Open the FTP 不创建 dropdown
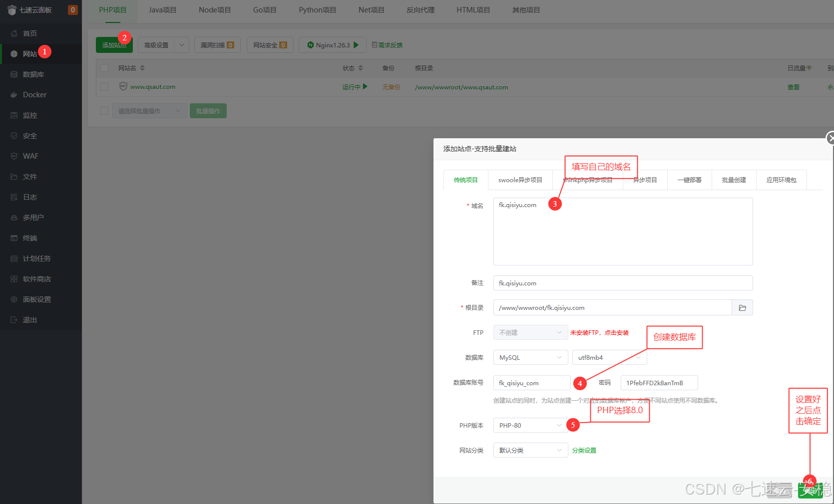Screen dimensions: 834x504 coord(530,332)
